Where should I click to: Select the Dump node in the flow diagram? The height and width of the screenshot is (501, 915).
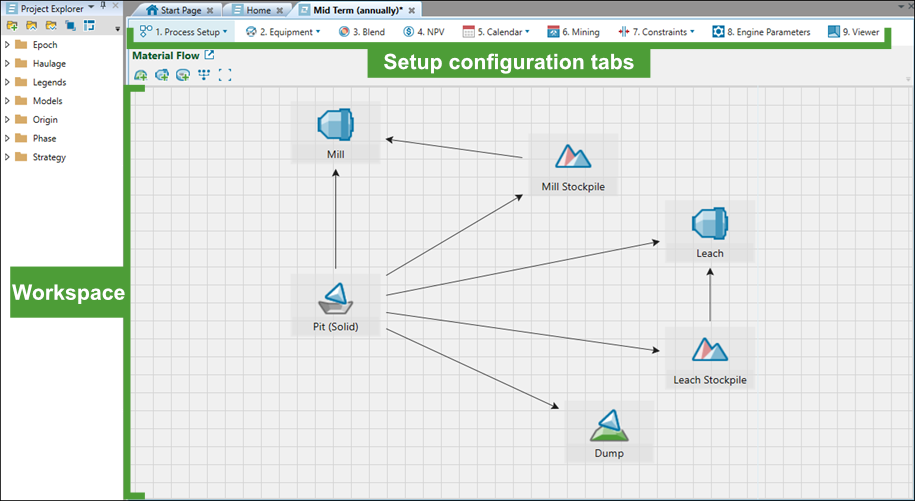pyautogui.click(x=609, y=432)
